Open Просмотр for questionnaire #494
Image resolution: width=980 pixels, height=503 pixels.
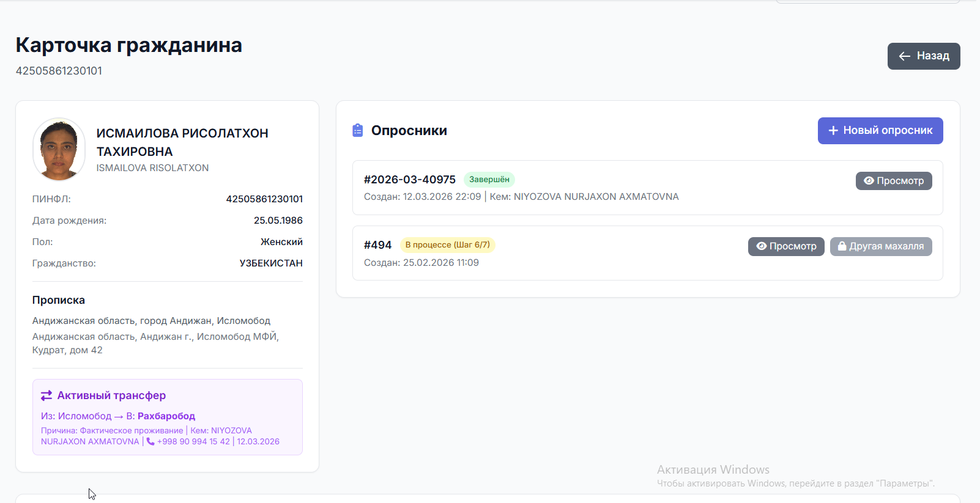click(x=786, y=246)
